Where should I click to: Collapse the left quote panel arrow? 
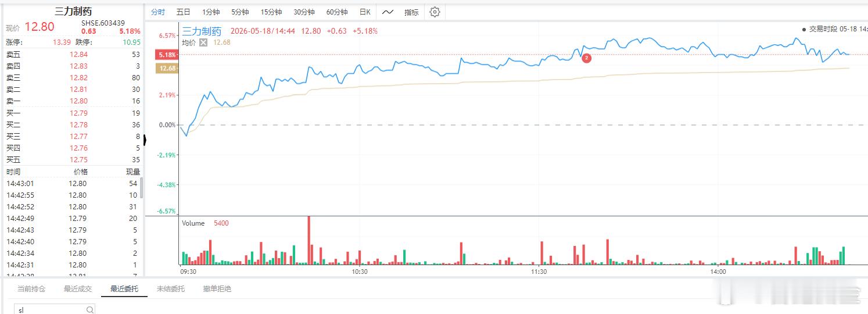(145, 140)
